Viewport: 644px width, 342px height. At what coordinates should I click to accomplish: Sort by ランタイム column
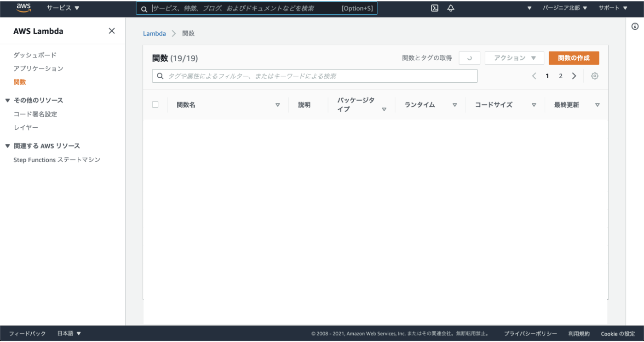pos(454,105)
